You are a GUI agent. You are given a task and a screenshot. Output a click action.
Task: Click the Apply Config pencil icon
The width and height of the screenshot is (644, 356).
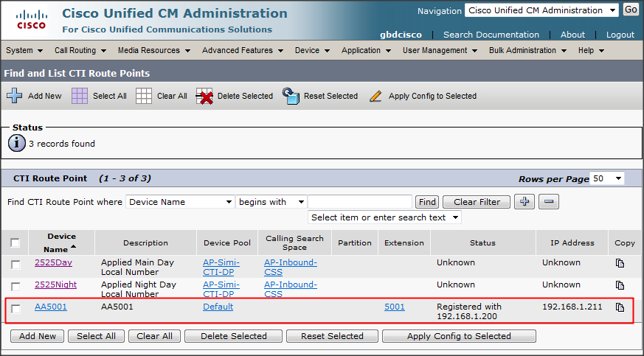click(x=375, y=96)
